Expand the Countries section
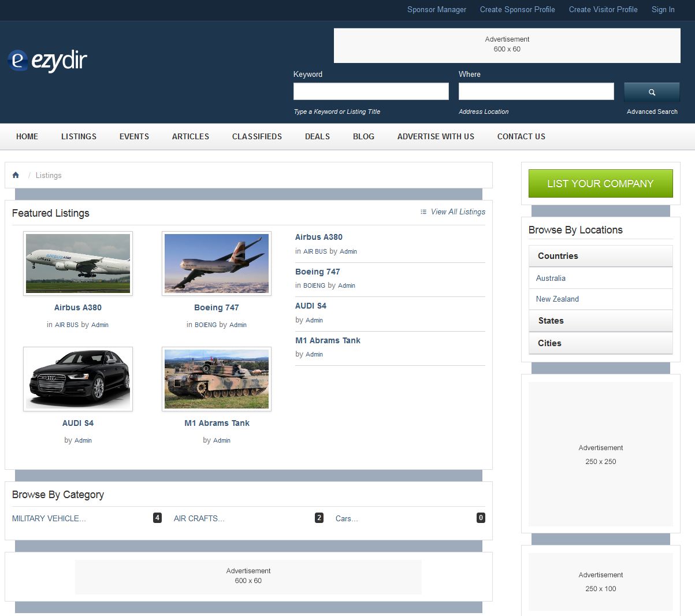This screenshot has width=695, height=616. pos(601,256)
